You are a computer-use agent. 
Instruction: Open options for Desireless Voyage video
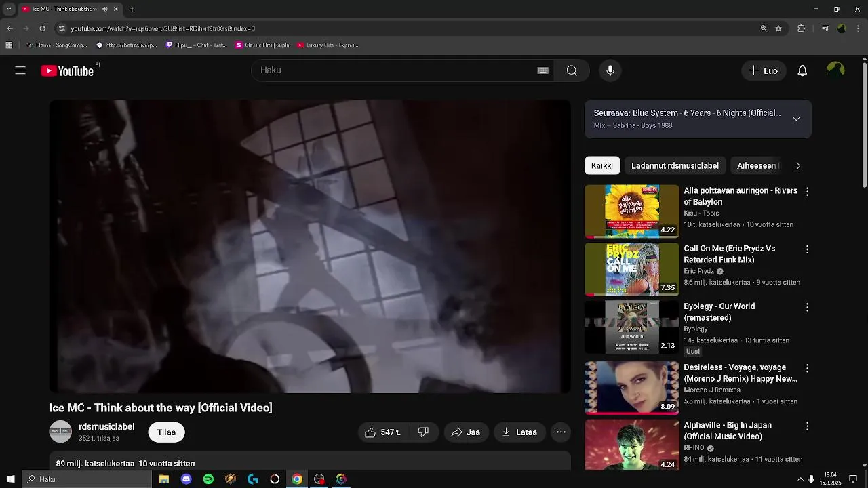tap(807, 368)
